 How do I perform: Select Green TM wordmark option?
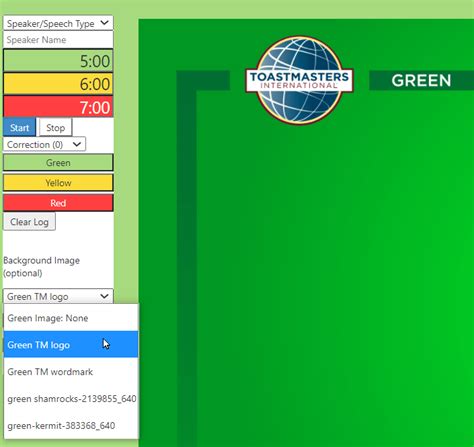[71, 372]
